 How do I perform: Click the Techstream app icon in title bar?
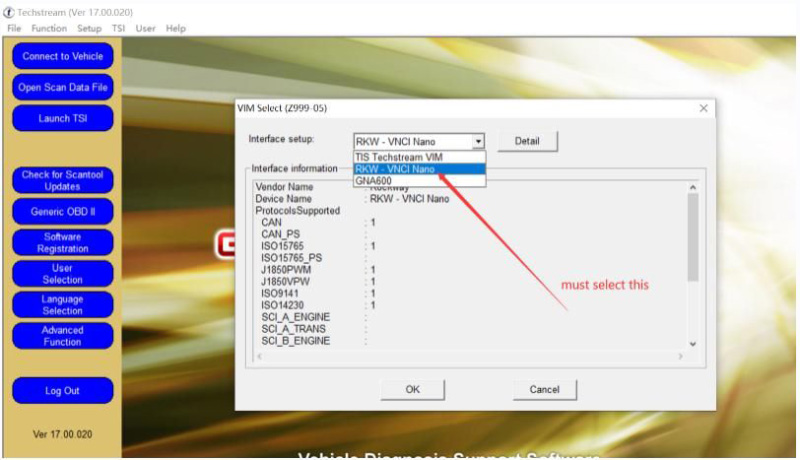click(9, 12)
